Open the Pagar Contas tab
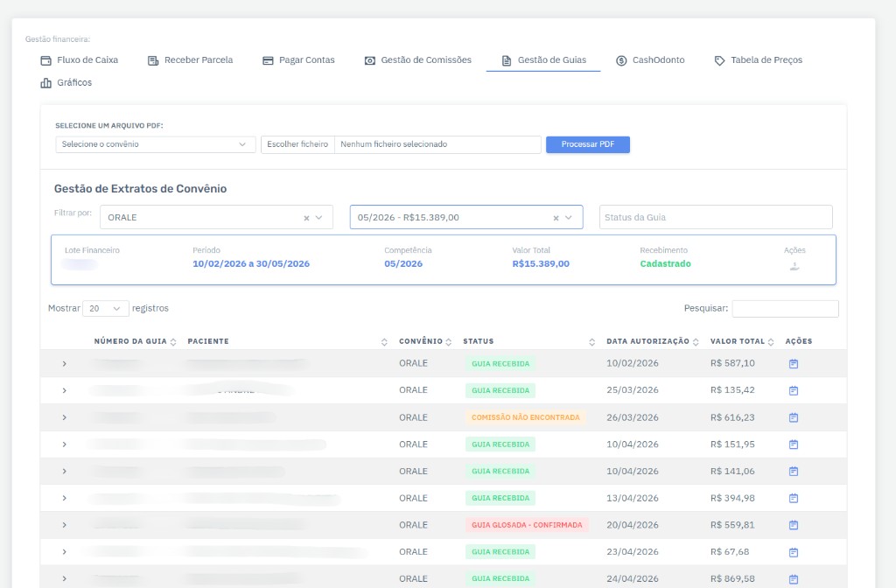 (x=299, y=60)
